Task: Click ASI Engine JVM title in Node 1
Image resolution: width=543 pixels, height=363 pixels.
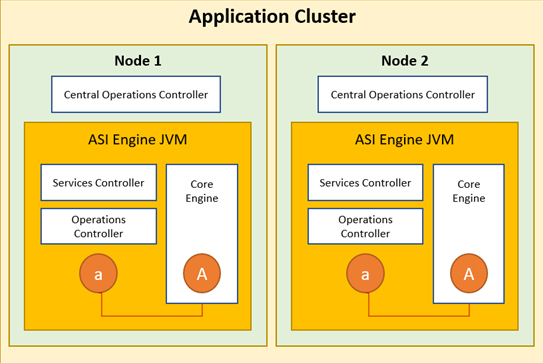Action: tap(137, 140)
